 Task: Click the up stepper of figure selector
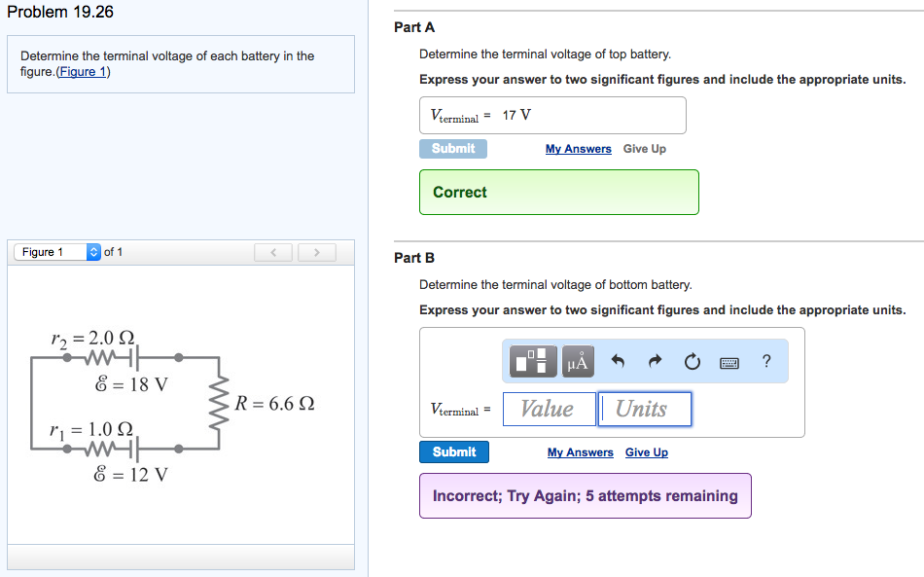pos(92,247)
